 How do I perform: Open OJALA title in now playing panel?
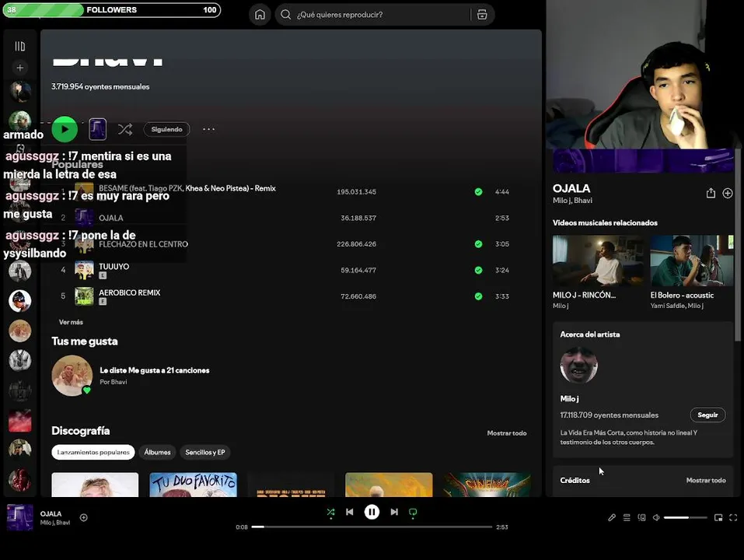coord(571,188)
